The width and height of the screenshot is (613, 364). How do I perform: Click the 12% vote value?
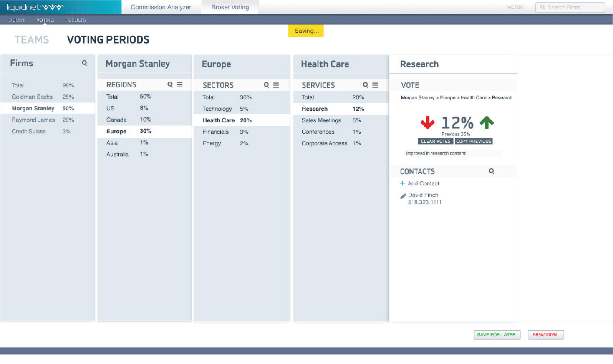point(457,123)
